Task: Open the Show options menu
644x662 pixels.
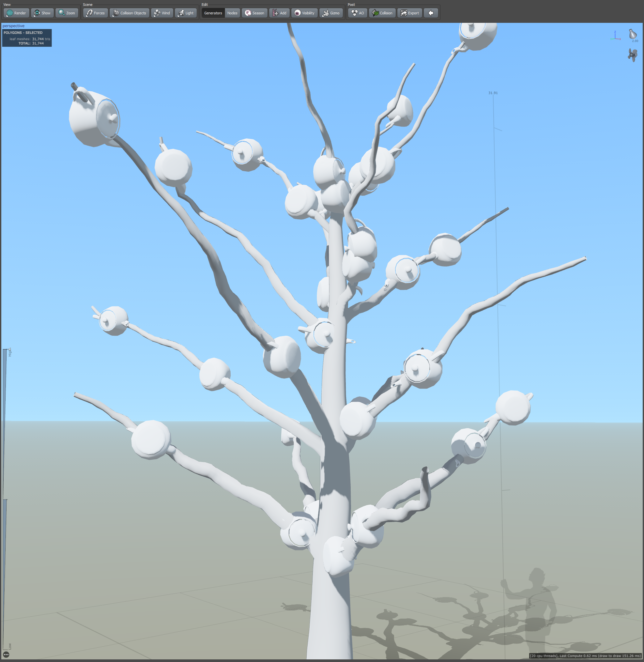Action: [x=42, y=13]
